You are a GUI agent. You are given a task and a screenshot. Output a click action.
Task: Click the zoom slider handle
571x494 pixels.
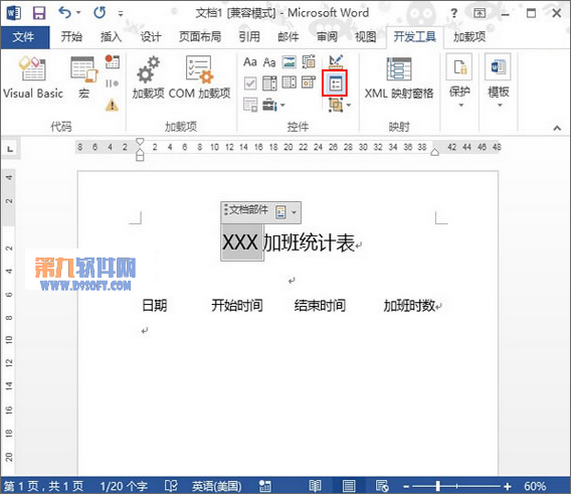click(438, 486)
